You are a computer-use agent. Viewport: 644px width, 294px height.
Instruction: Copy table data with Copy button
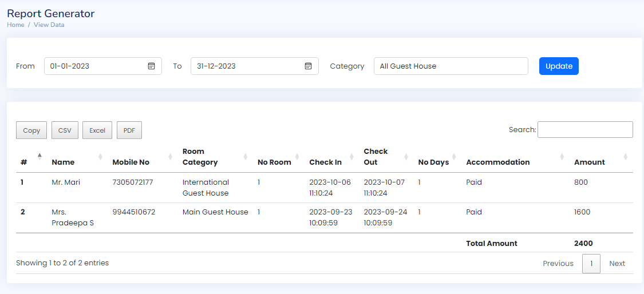(31, 130)
